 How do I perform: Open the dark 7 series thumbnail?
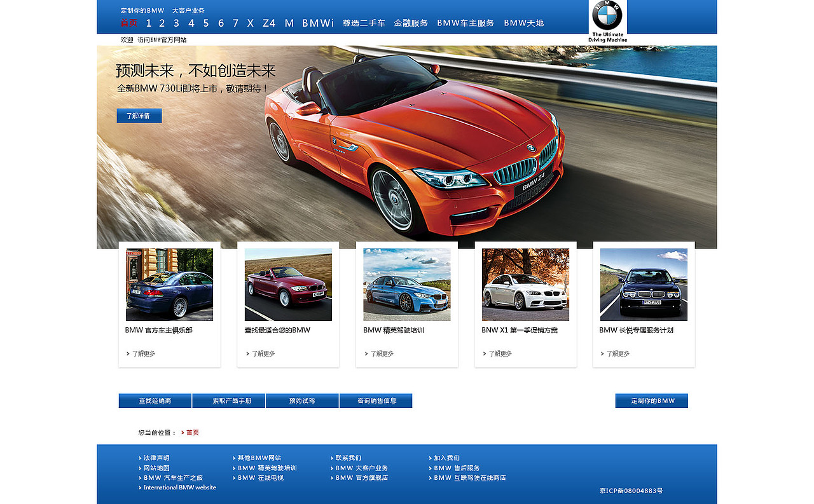click(644, 284)
